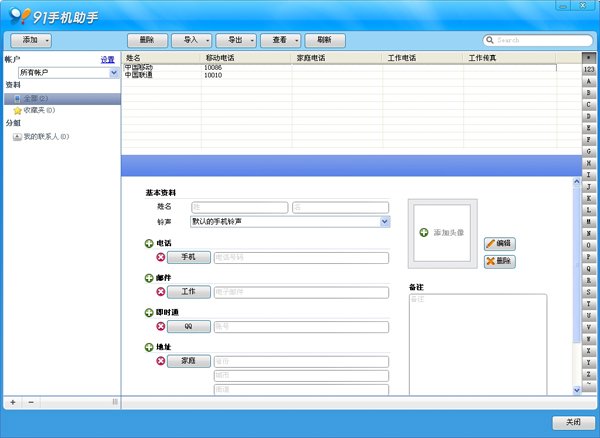The image size is (600, 438).
Task: Sort by the 工作电话 column header
Action: click(x=423, y=58)
